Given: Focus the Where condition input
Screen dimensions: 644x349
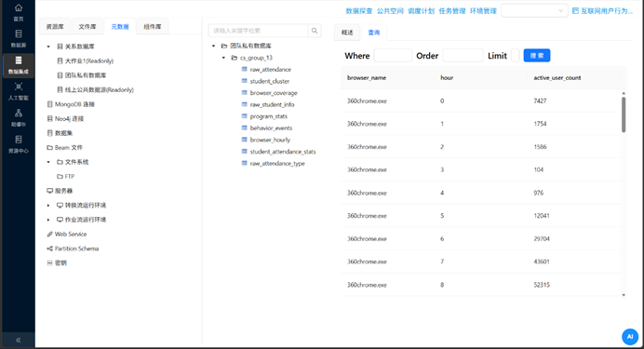Looking at the screenshot, I should point(393,56).
